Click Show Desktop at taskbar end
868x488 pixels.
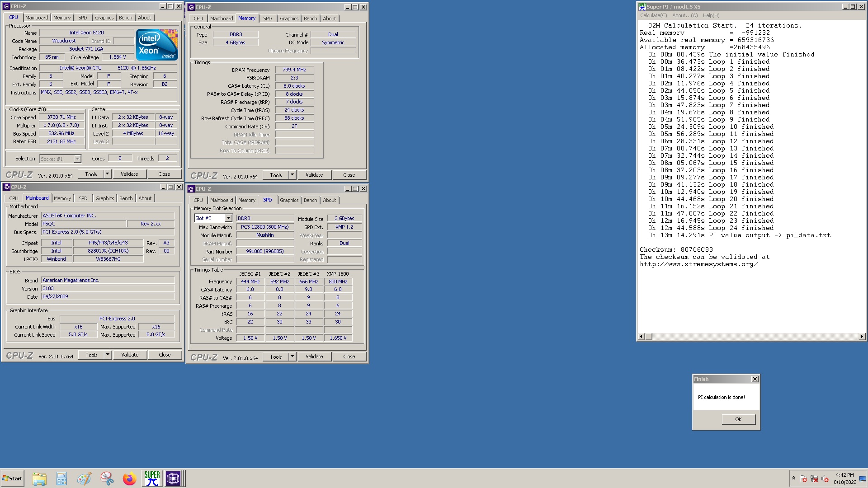tap(863, 479)
